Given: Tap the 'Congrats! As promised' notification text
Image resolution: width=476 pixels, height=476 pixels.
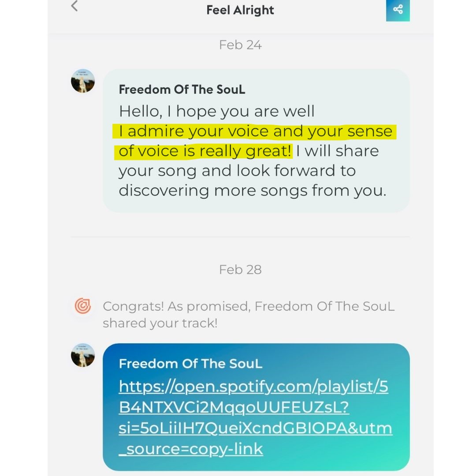Looking at the screenshot, I should [249, 315].
